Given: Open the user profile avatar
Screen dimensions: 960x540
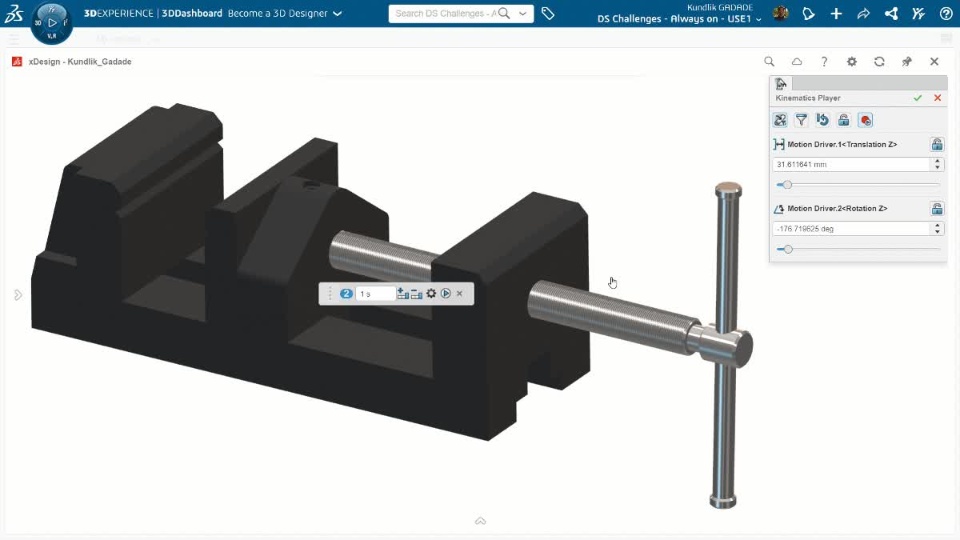Looking at the screenshot, I should point(780,13).
